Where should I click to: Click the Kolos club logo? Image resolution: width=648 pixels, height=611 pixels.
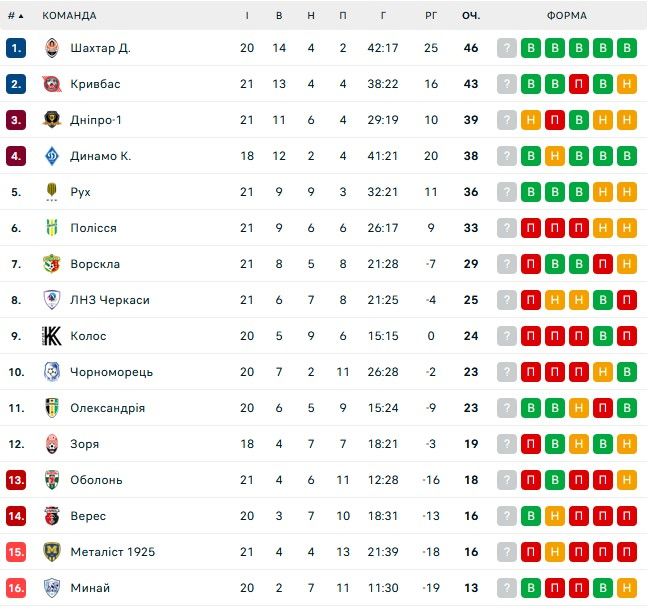coord(52,336)
